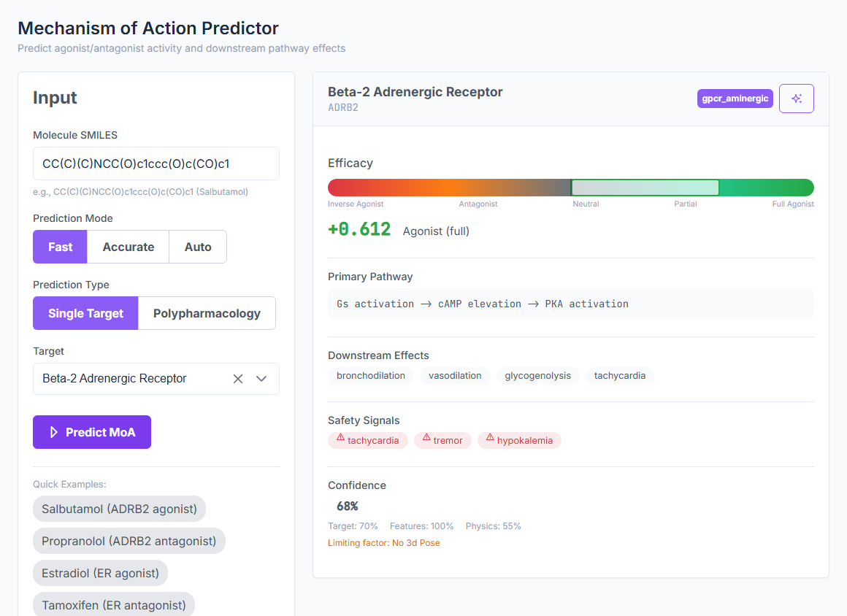
Task: Click the tachycardia warning triangle icon
Action: click(x=340, y=437)
